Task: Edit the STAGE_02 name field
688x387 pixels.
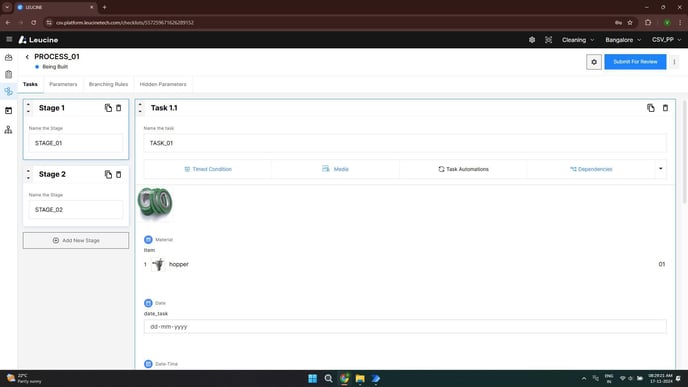Action: (x=76, y=210)
